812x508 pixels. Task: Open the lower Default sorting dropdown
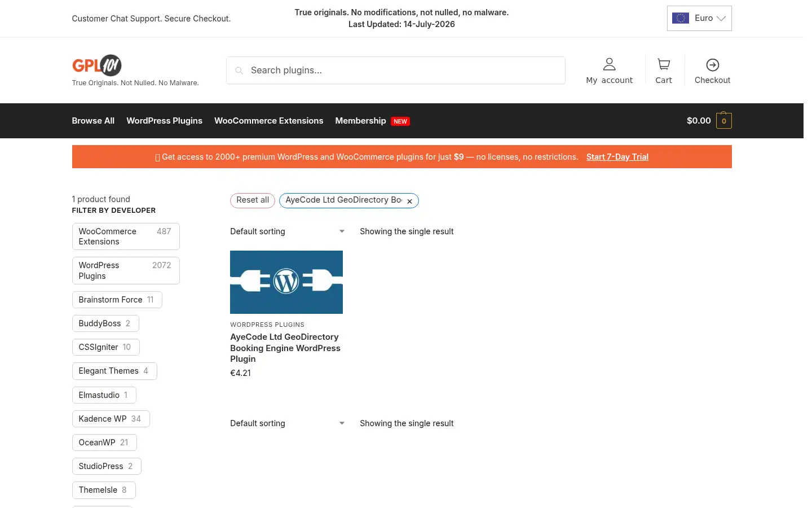click(288, 423)
